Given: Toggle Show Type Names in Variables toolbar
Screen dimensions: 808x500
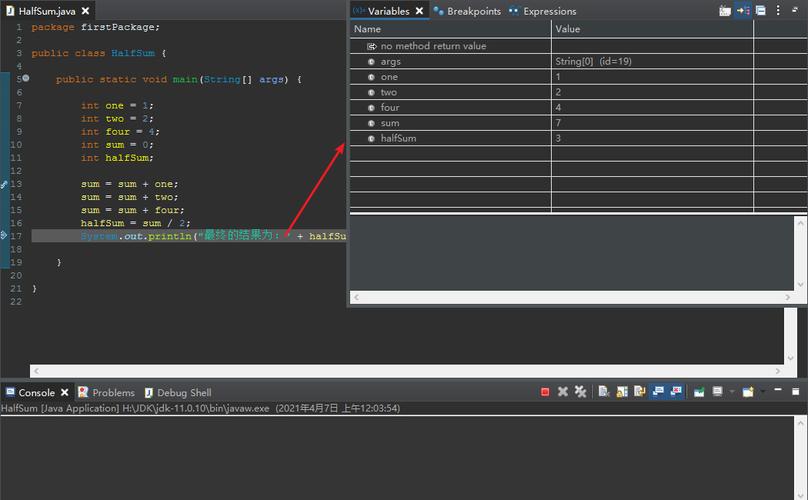Looking at the screenshot, I should click(x=725, y=11).
